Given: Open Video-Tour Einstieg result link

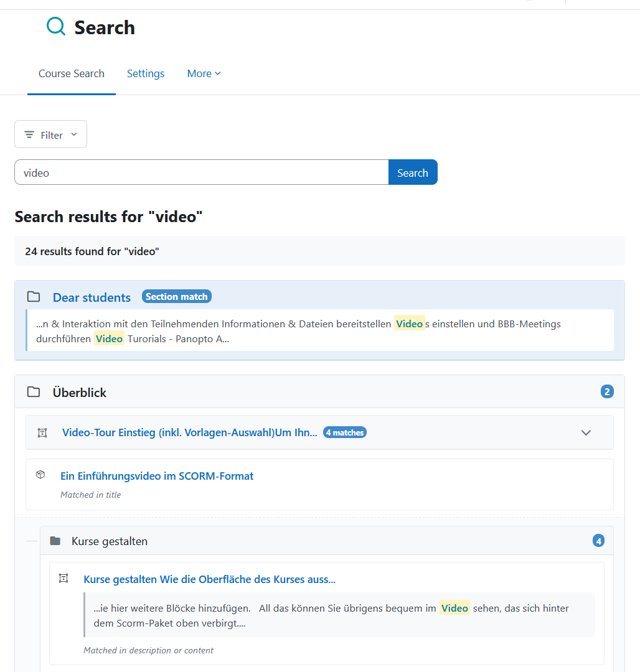Looking at the screenshot, I should (x=190, y=432).
